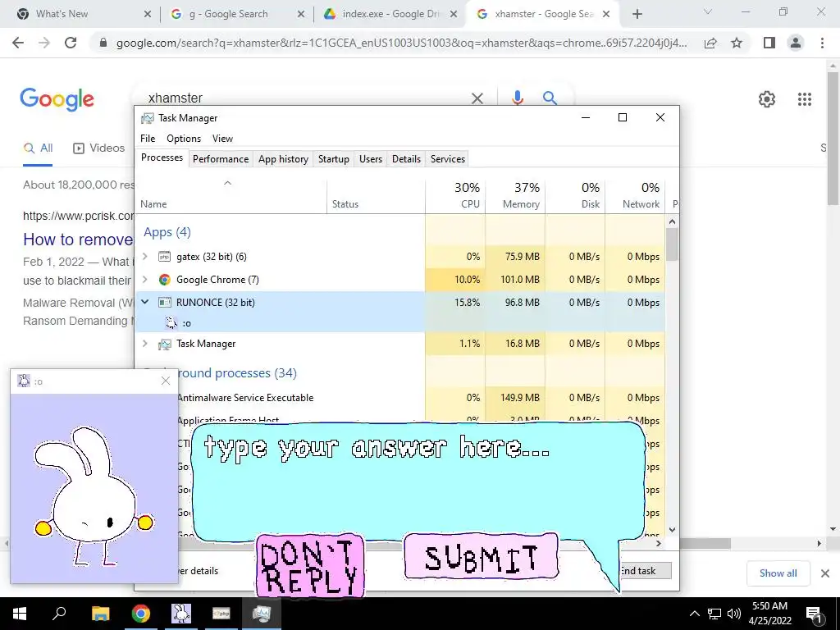Expand the Task Manager process row
This screenshot has width=840, height=630.
point(144,344)
